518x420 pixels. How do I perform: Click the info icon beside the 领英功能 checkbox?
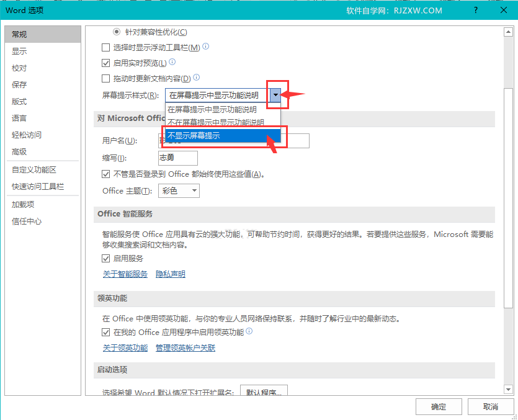click(x=250, y=331)
